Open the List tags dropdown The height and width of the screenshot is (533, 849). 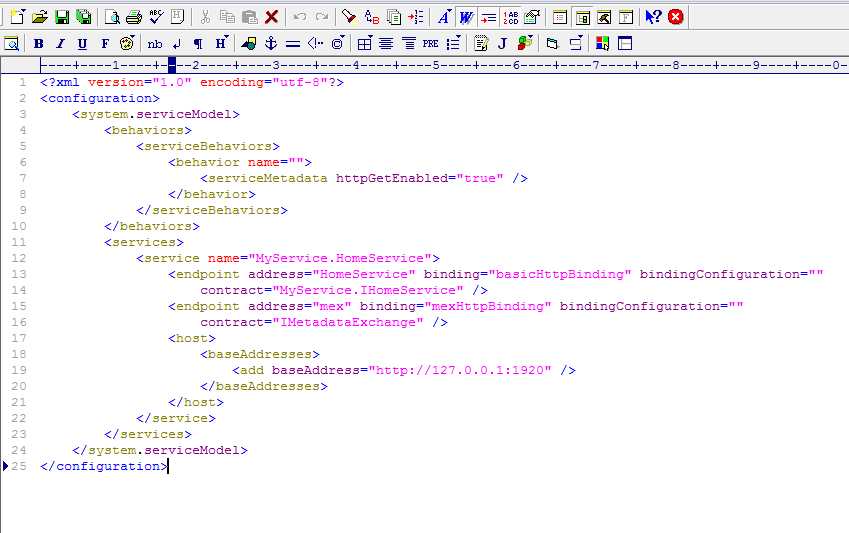coord(453,44)
